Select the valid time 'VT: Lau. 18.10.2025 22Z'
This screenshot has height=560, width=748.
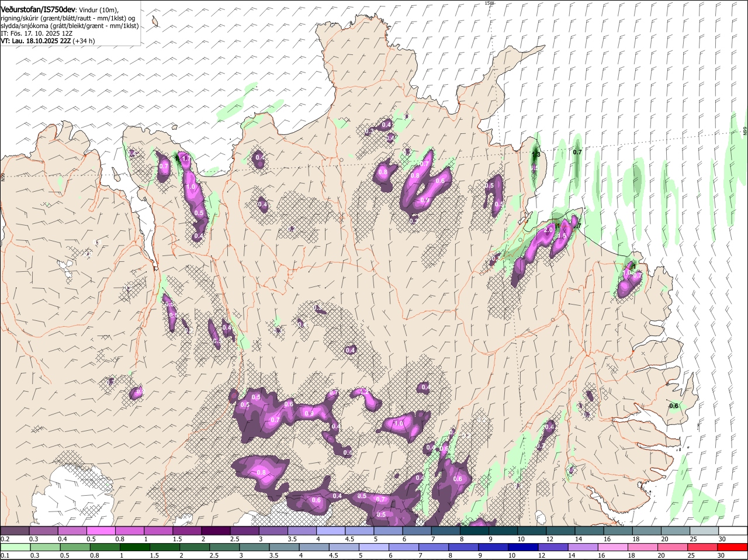[36, 41]
